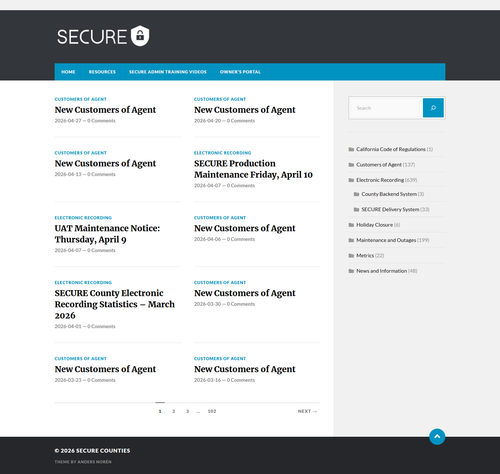Open New Customers of Agent post dated 2026-04-20
500x474 pixels.
245,110
